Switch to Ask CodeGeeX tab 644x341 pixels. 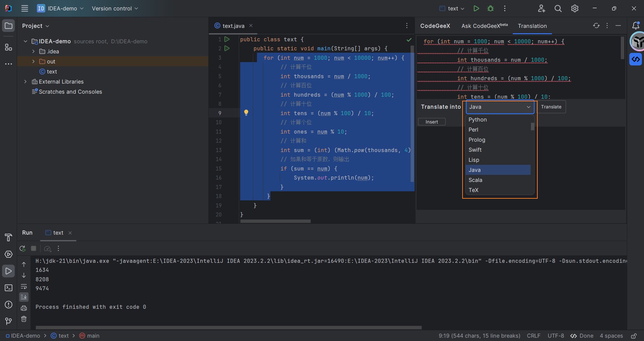484,26
